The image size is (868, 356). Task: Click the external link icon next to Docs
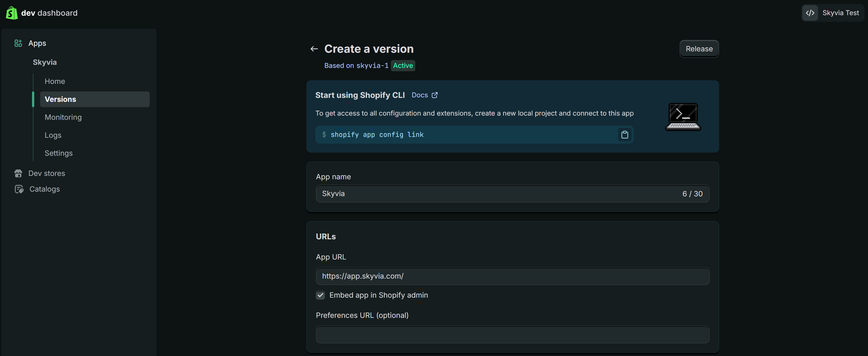pyautogui.click(x=435, y=95)
